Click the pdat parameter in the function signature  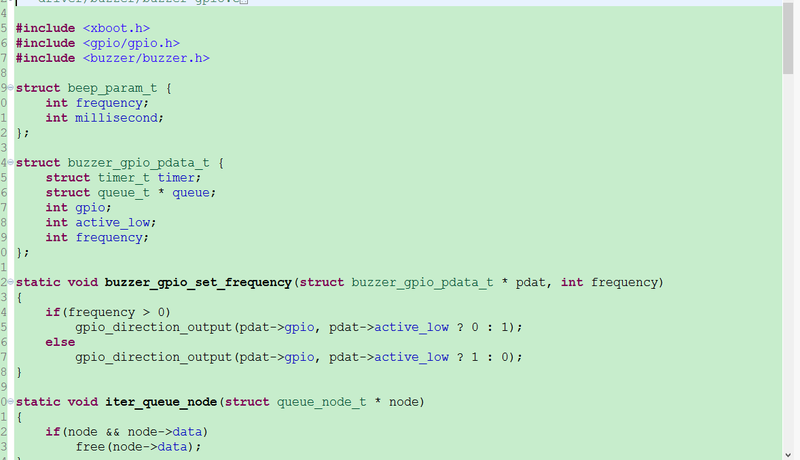click(530, 283)
